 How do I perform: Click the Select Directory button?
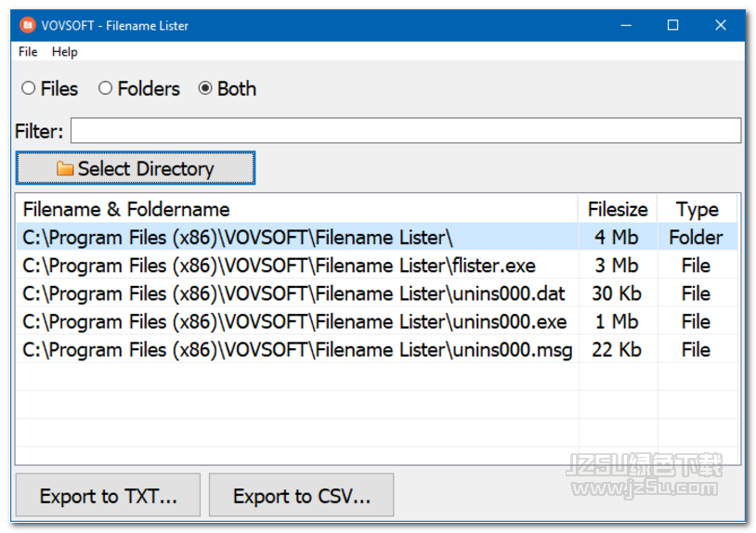(x=136, y=168)
